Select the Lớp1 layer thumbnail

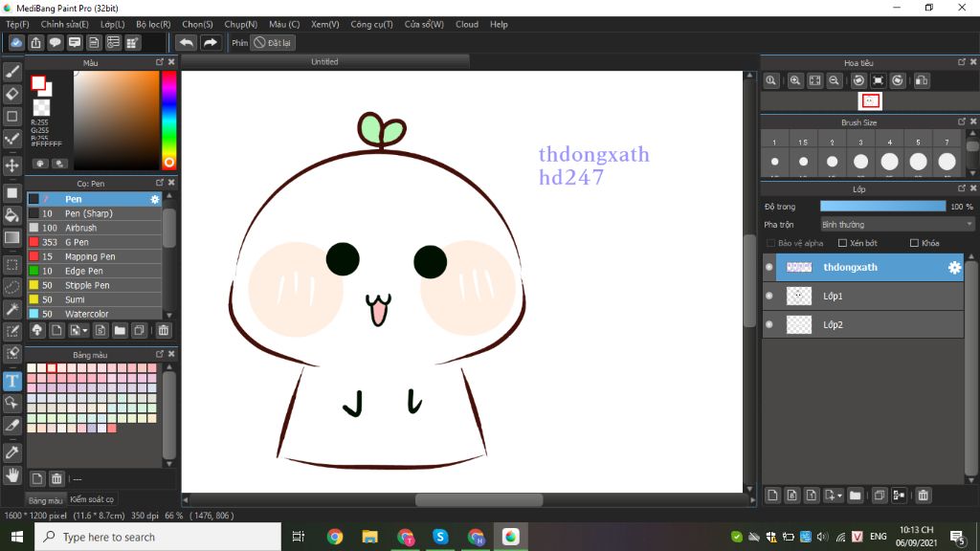(x=799, y=297)
